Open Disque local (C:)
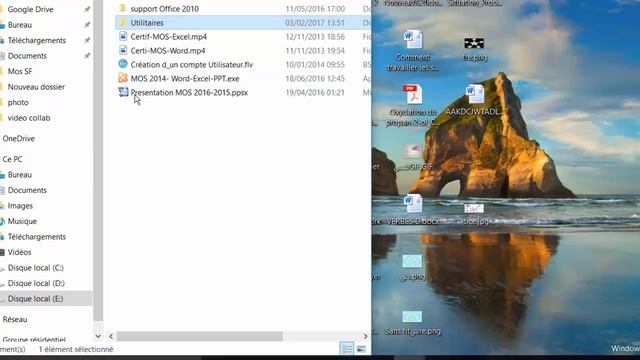640x360 pixels. [36, 267]
